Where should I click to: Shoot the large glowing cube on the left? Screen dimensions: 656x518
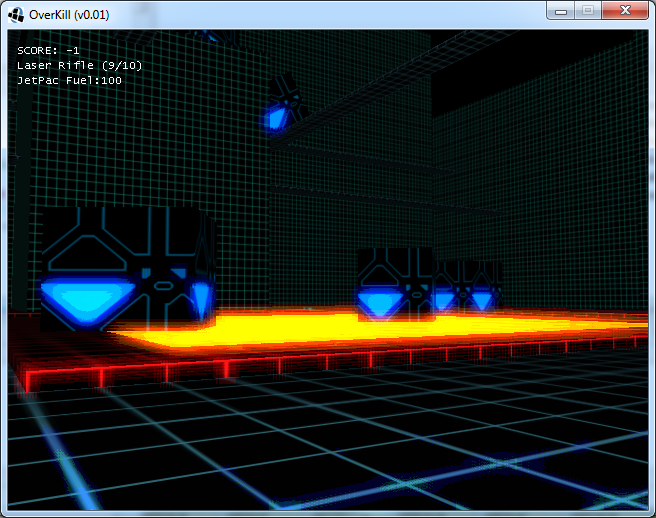128,269
